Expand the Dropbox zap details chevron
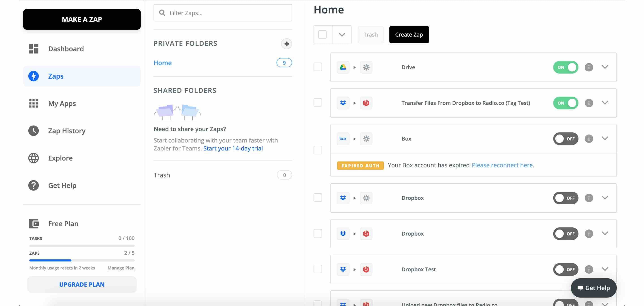This screenshot has width=644, height=306. (606, 198)
